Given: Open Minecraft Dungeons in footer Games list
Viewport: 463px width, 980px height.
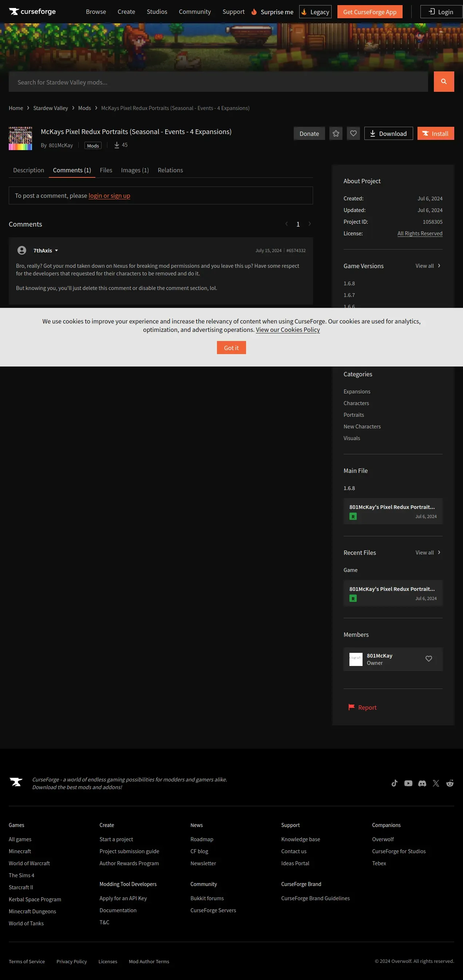Looking at the screenshot, I should (32, 912).
